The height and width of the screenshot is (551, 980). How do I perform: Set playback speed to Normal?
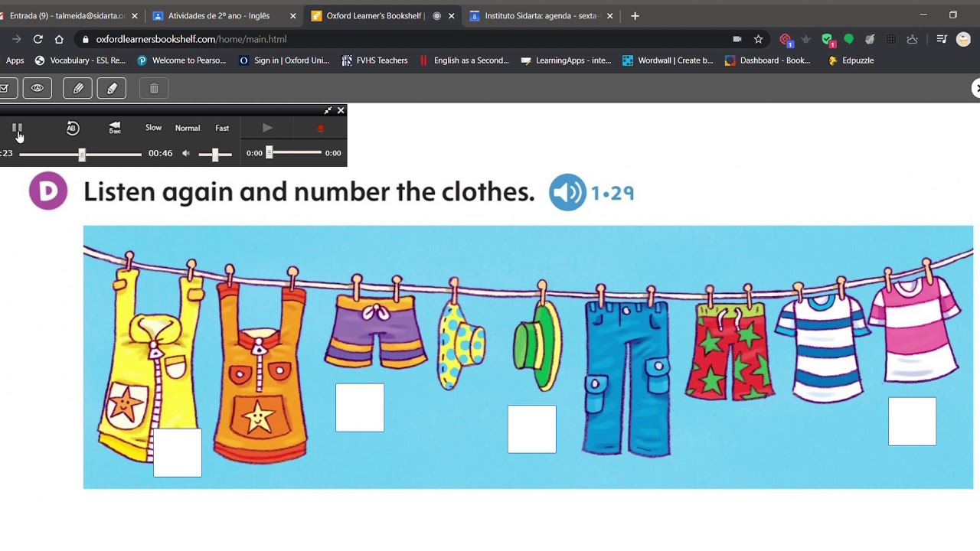[188, 128]
